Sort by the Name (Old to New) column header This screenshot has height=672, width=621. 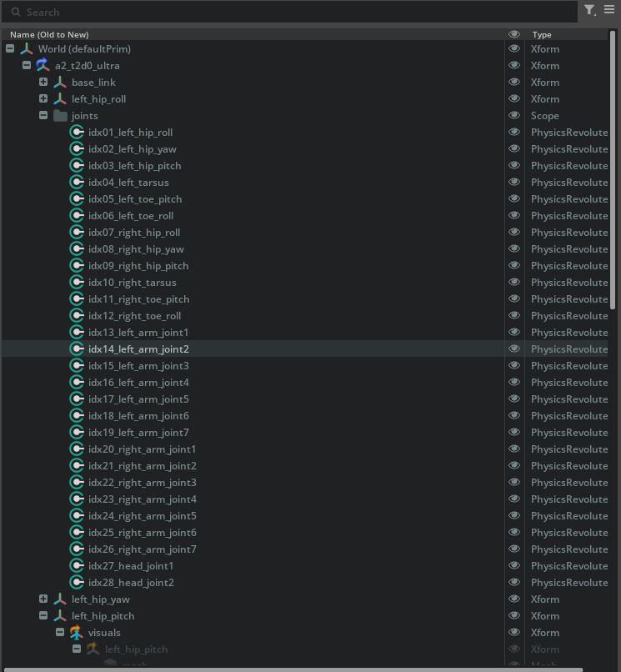pos(49,34)
